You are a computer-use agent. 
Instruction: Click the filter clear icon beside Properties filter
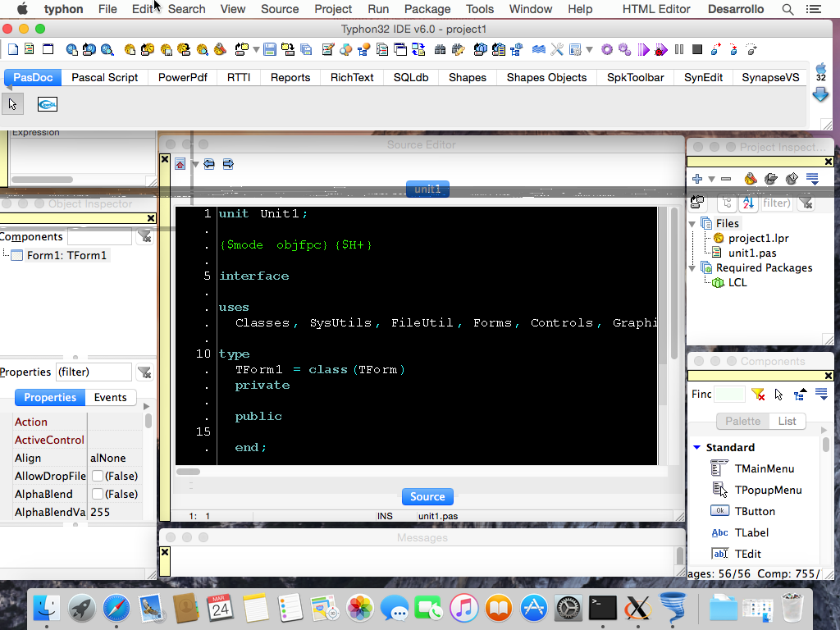click(144, 372)
